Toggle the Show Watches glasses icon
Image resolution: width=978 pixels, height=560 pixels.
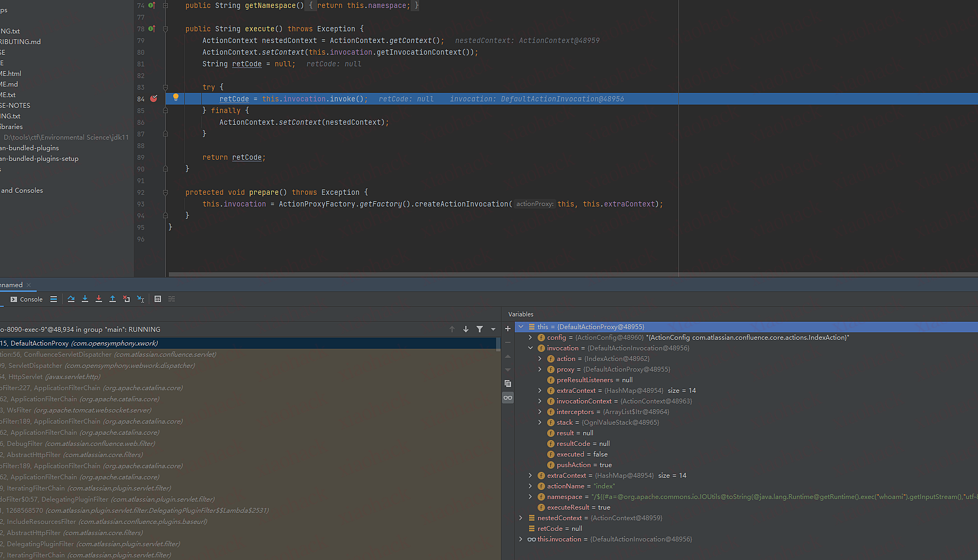508,398
